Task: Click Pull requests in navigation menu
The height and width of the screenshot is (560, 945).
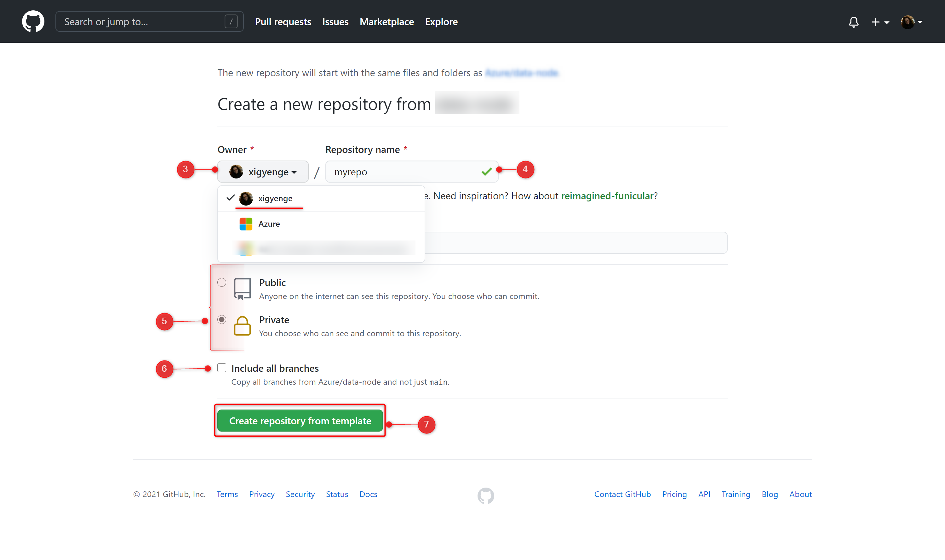Action: (x=283, y=21)
